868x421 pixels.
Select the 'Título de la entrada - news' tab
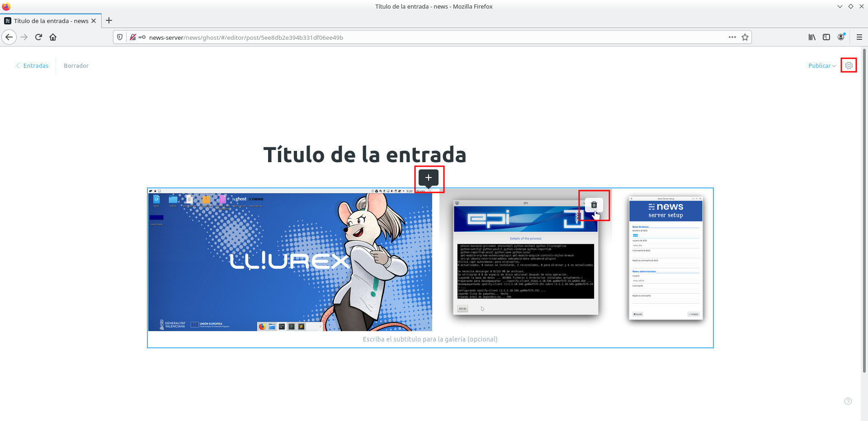[x=51, y=21]
